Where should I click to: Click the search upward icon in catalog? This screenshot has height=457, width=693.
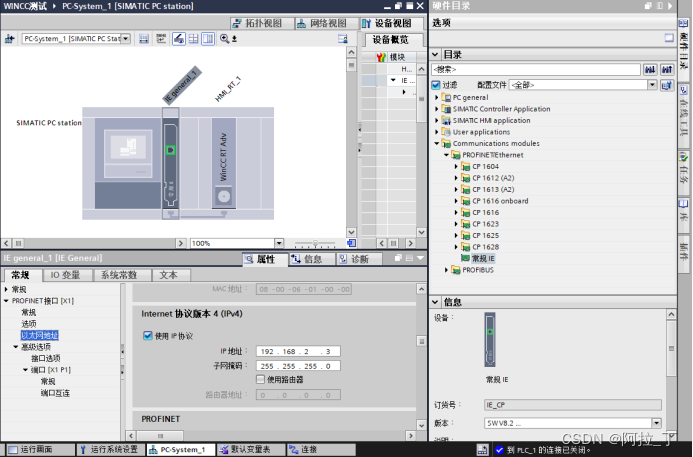pyautogui.click(x=667, y=69)
